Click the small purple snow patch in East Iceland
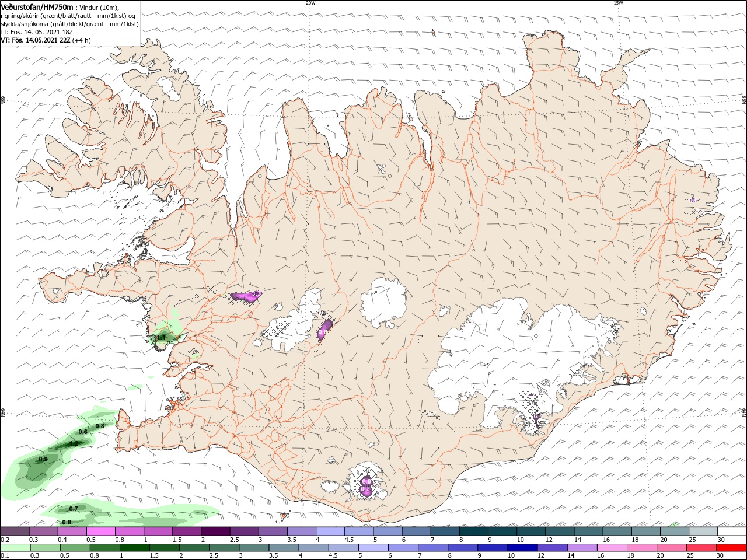 (x=693, y=200)
